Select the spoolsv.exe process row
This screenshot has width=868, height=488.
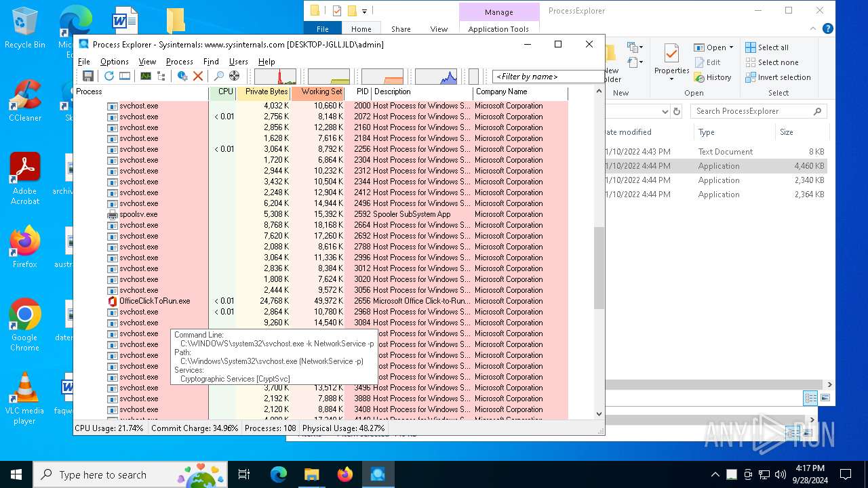point(321,214)
